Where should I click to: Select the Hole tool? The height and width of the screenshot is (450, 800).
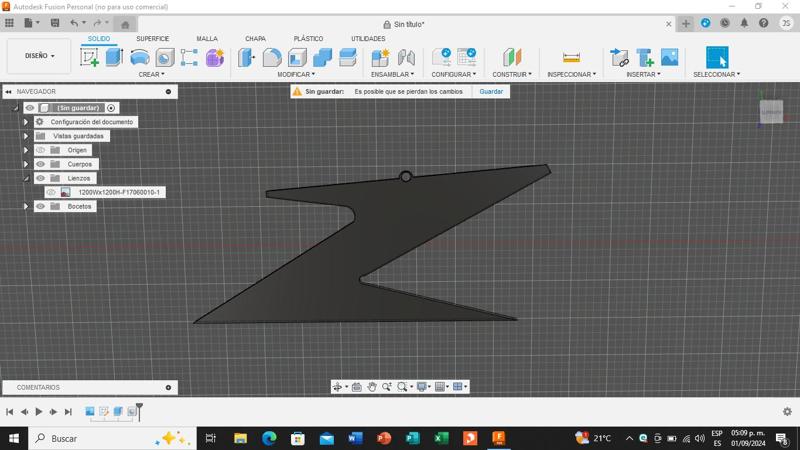pyautogui.click(x=165, y=58)
